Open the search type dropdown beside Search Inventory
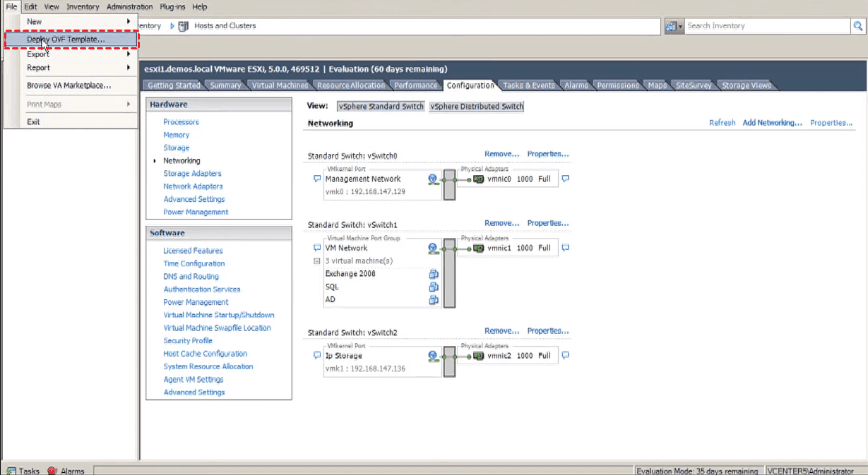The image size is (868, 475). (674, 26)
